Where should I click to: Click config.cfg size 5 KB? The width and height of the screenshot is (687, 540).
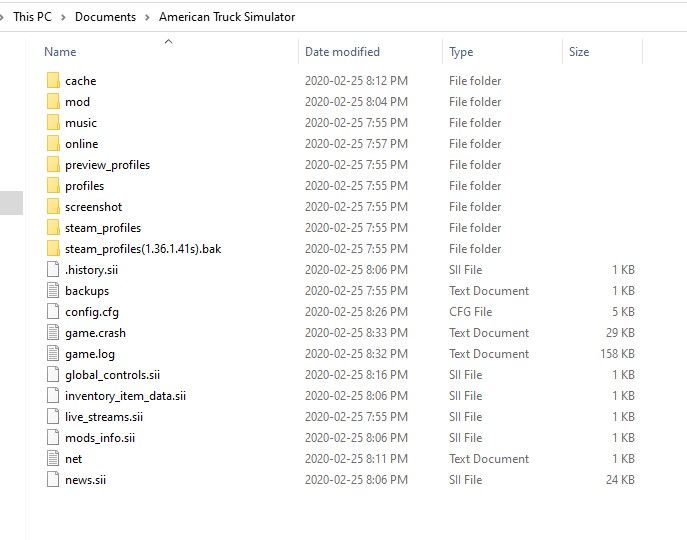623,312
